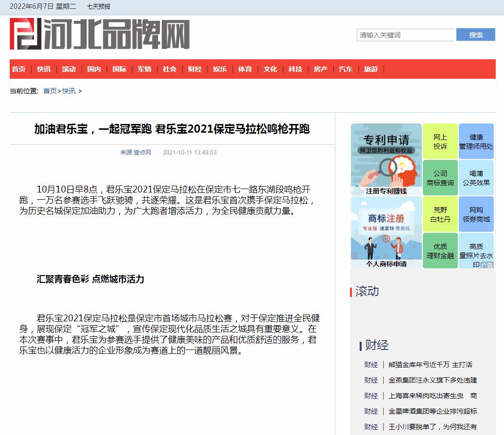This screenshot has height=435, width=504.
Task: Click 财经 tag beside 金星啤酒 headline
Action: coord(371,411)
